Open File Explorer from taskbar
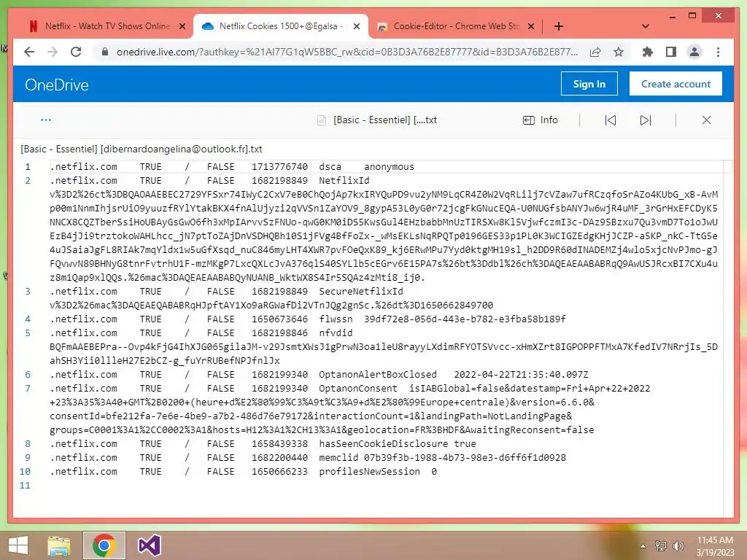The height and width of the screenshot is (560, 747). (x=58, y=545)
